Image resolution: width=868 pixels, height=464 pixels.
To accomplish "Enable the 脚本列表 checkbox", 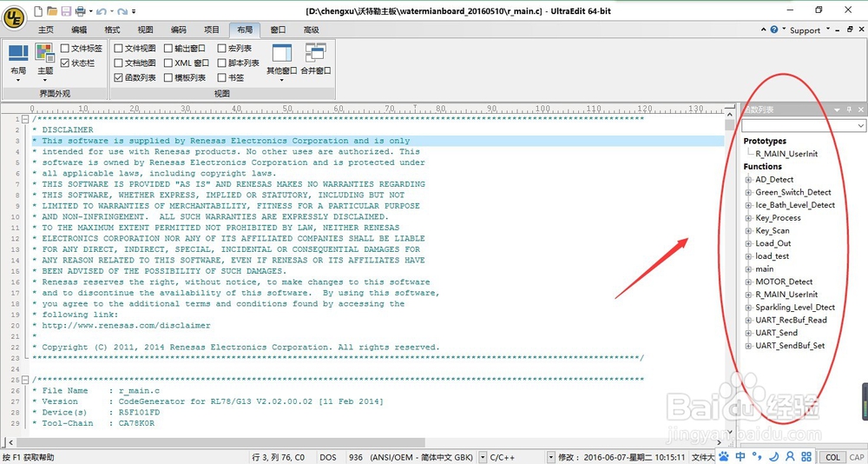I will (x=222, y=63).
